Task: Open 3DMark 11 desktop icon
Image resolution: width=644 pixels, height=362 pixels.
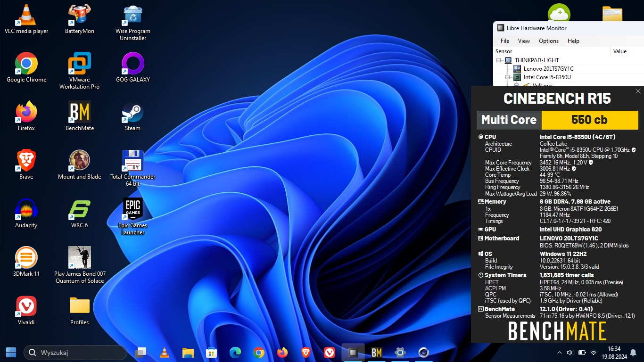Action: [x=26, y=262]
